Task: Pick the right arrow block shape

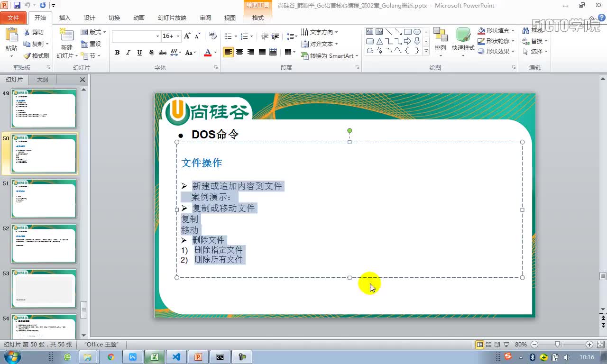Action: coord(408,41)
